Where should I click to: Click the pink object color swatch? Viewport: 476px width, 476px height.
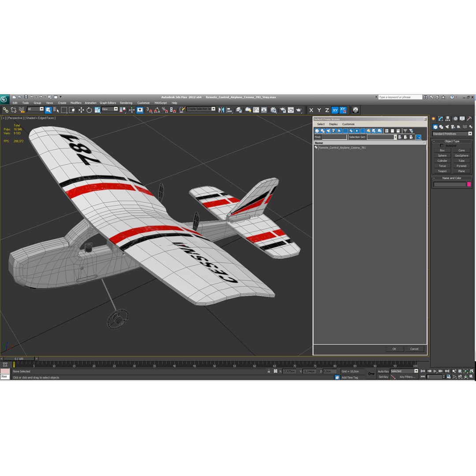click(x=469, y=184)
